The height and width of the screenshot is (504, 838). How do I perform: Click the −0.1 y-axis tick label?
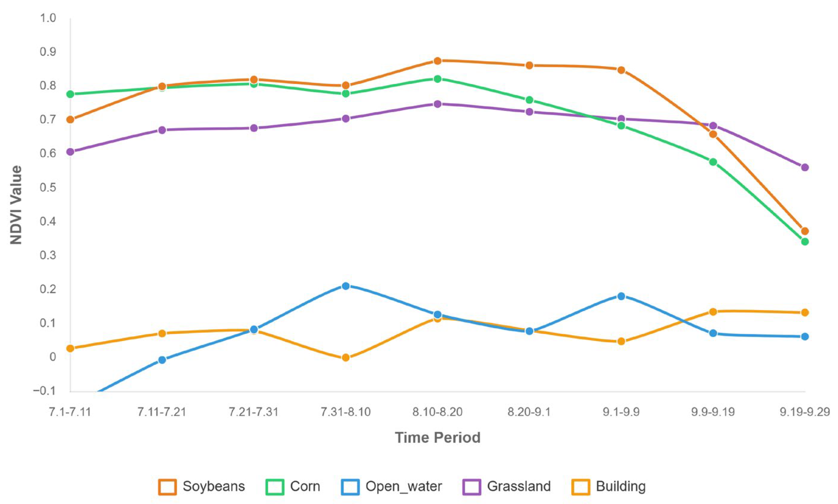[45, 391]
